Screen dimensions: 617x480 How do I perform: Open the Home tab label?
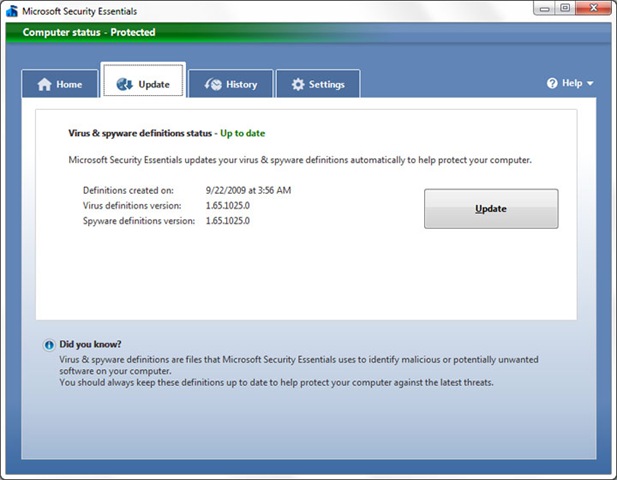[x=69, y=84]
